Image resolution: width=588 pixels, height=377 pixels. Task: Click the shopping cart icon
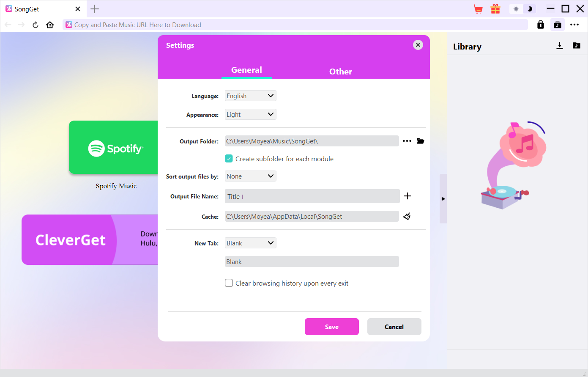[478, 9]
